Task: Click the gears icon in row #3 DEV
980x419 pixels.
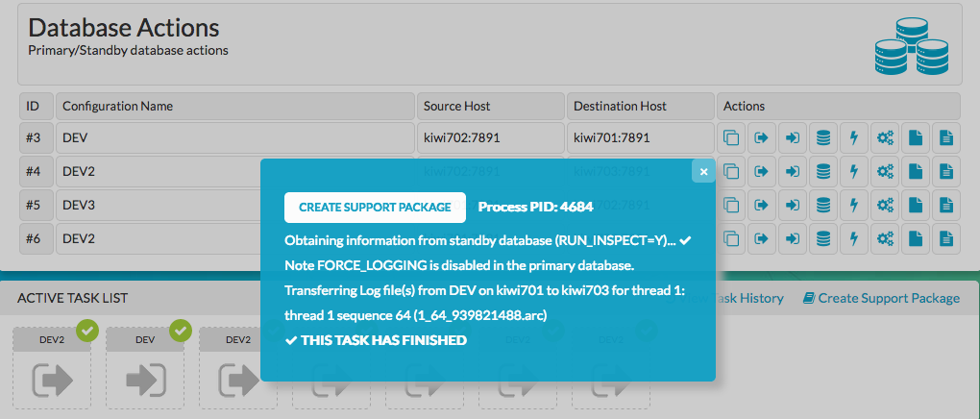Action: tap(884, 137)
